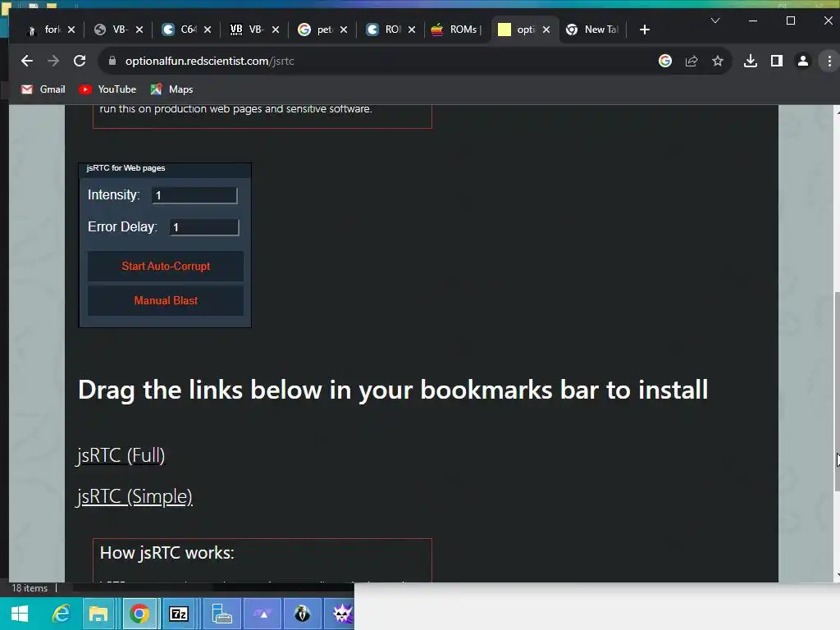Click the 'jsRTC for Web pages' panel title

tap(126, 167)
